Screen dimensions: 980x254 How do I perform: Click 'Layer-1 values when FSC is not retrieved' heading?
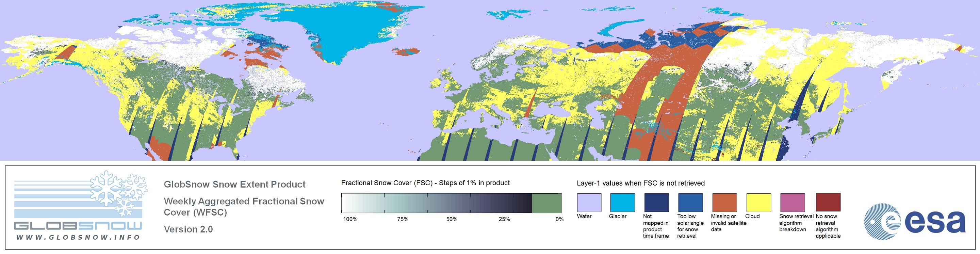pyautogui.click(x=641, y=183)
